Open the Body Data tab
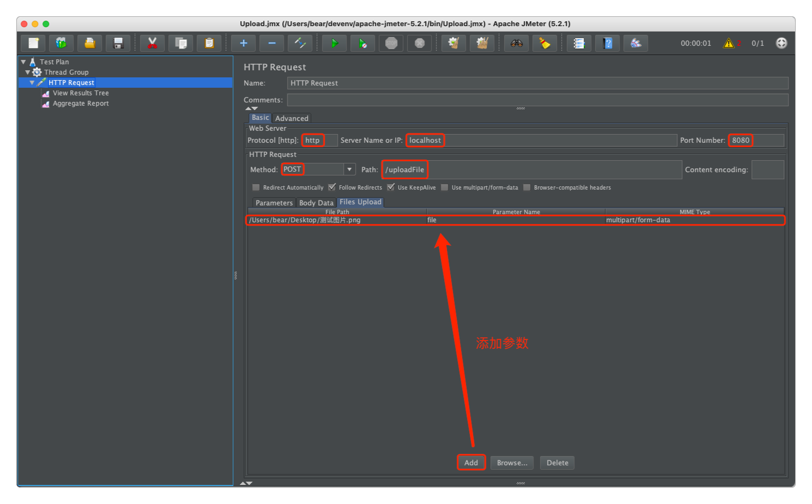812x504 pixels. click(316, 203)
